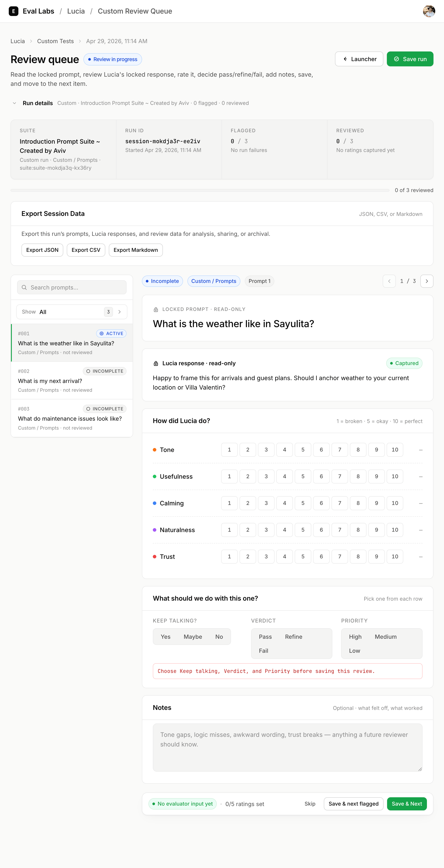Choose the Refine verdict
The width and height of the screenshot is (444, 868).
293,637
